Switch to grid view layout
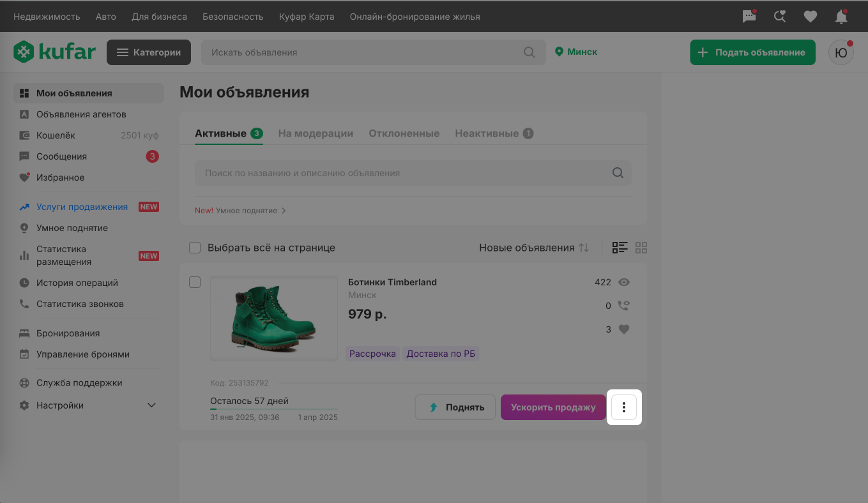 point(641,248)
